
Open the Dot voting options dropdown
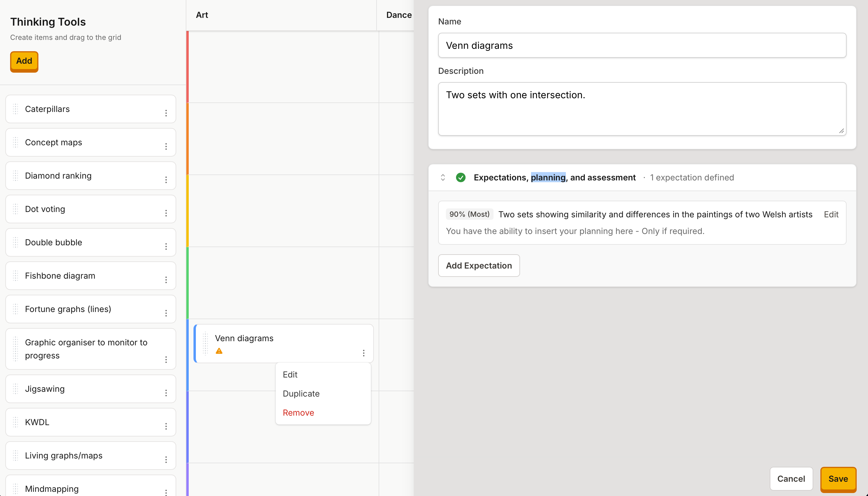click(166, 213)
